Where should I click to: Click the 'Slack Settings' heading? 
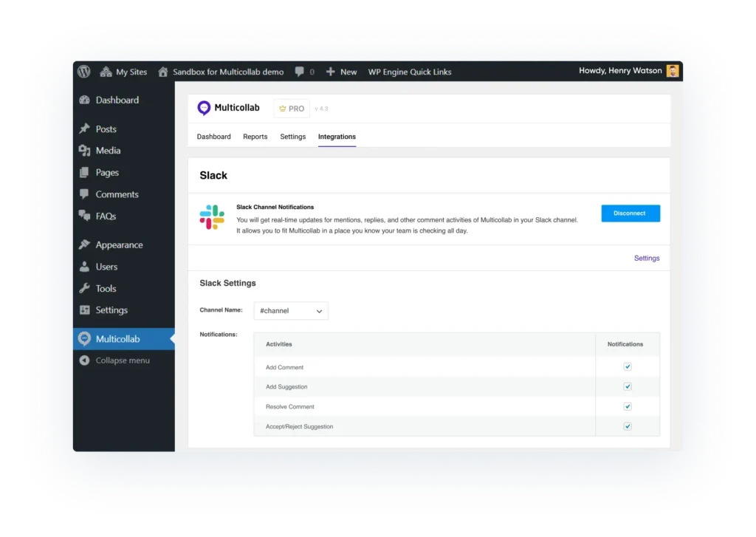pyautogui.click(x=227, y=283)
